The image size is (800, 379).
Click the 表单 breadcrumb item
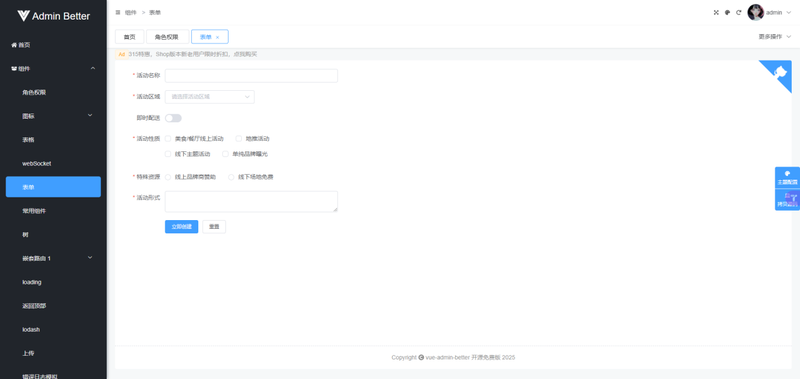[x=155, y=12]
